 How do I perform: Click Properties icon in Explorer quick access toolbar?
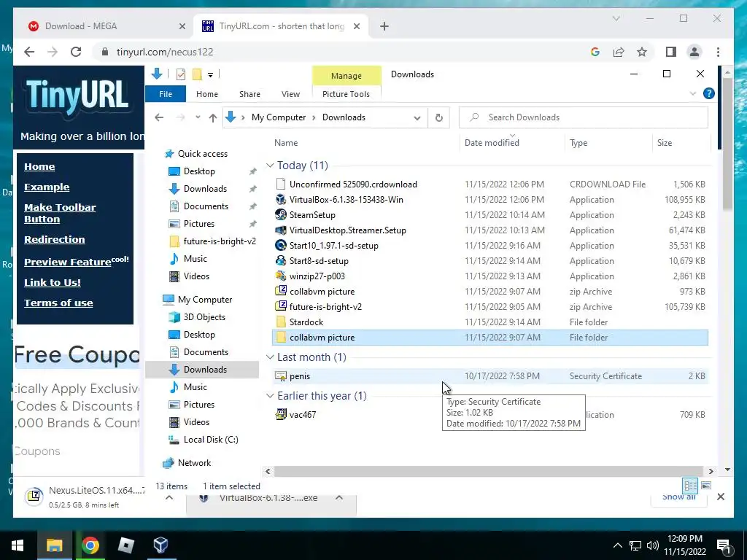[181, 74]
